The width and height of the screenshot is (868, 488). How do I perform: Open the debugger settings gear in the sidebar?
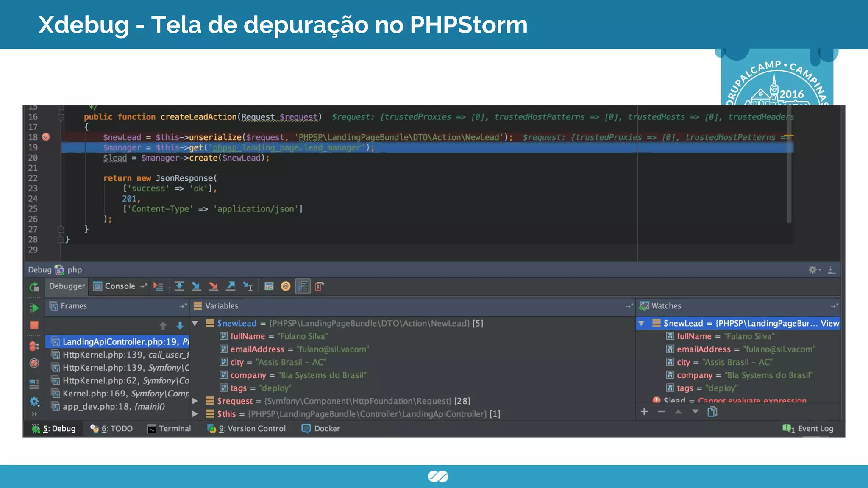34,401
